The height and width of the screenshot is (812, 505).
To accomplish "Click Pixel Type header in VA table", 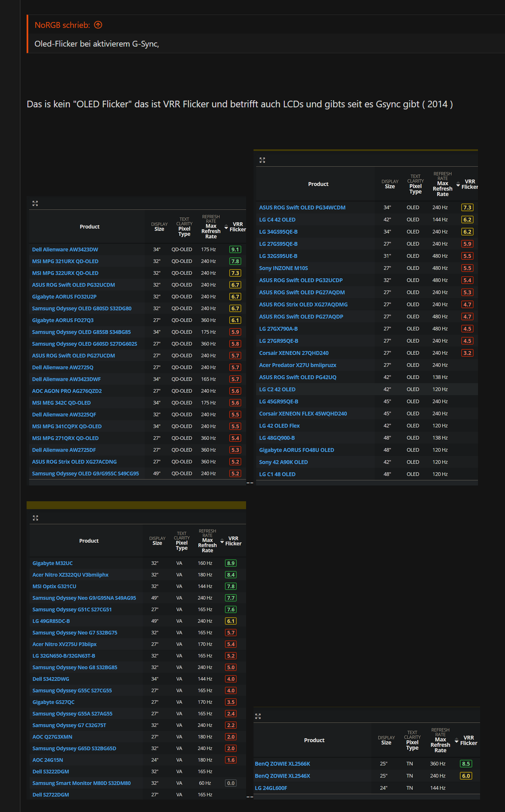I will pyautogui.click(x=182, y=545).
